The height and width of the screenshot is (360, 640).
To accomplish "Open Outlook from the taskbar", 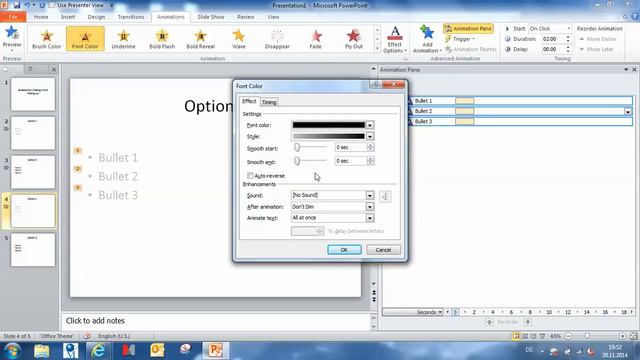I will pos(157,351).
